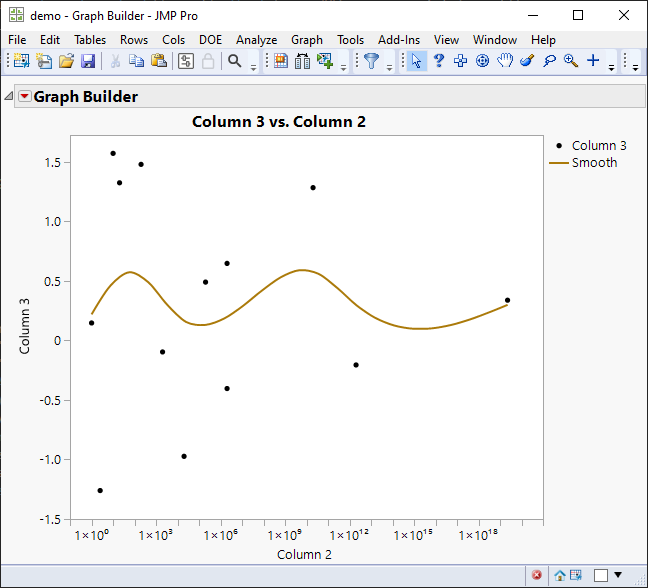
Task: Click the add table with plus icon
Action: 325,61
